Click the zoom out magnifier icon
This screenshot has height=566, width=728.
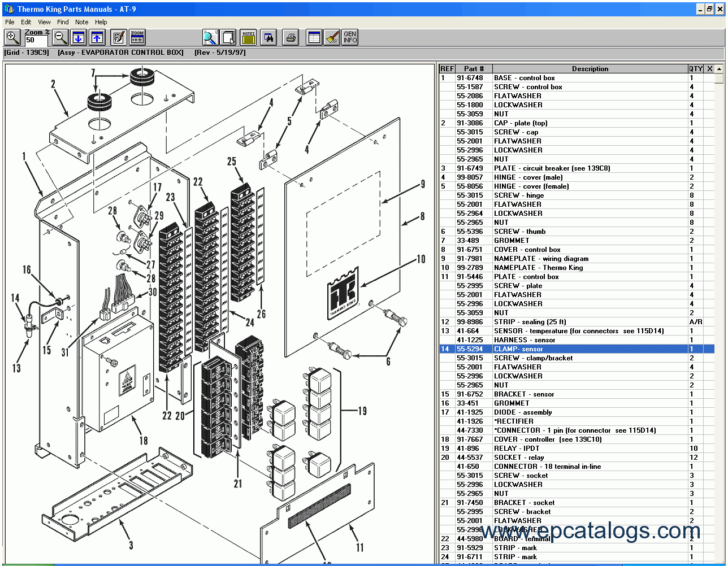60,38
